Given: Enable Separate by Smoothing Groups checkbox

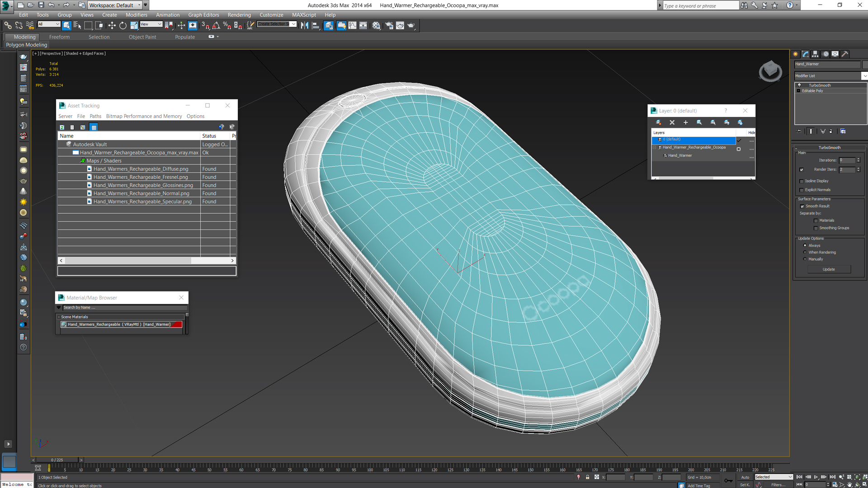Looking at the screenshot, I should (x=816, y=228).
